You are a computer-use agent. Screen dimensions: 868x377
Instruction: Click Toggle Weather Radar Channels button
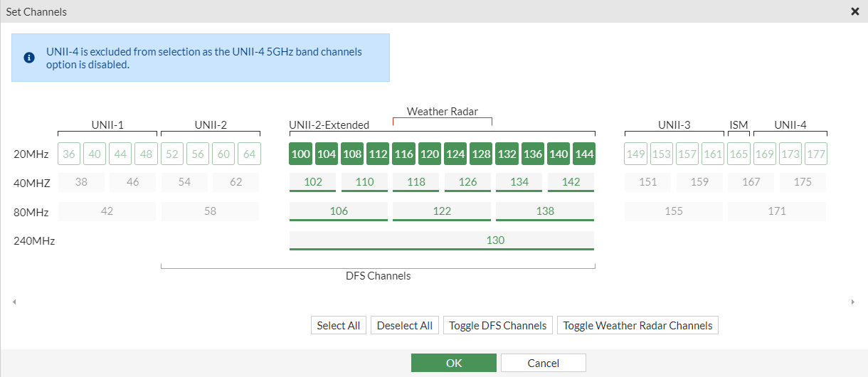637,325
